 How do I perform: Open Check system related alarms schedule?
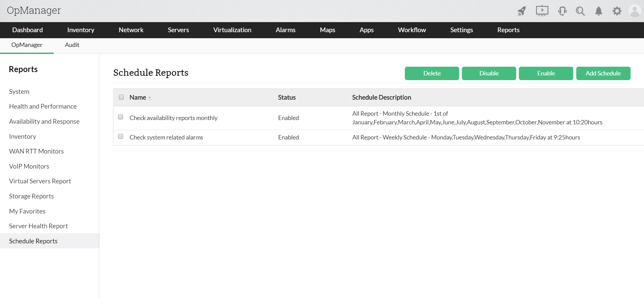click(166, 137)
